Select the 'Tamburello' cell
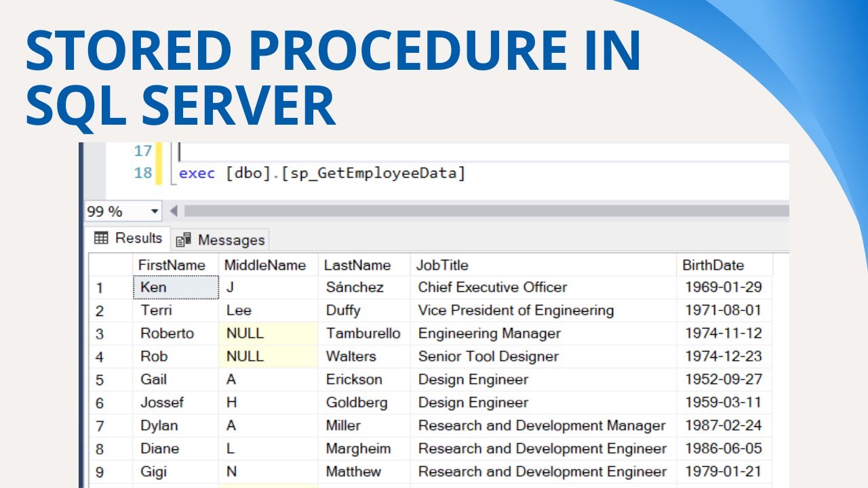This screenshot has height=488, width=868. click(x=364, y=333)
